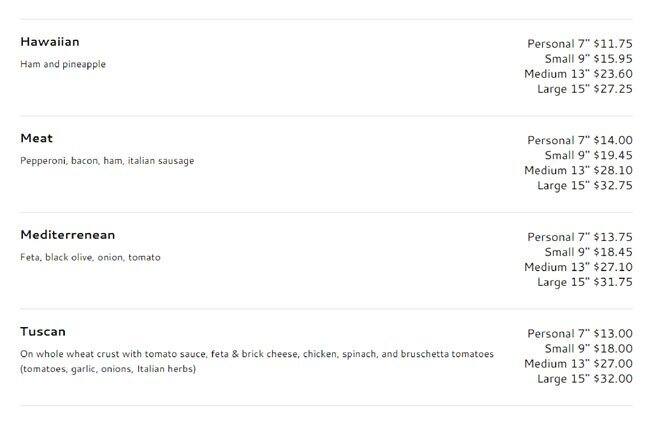Click the Hawaiian pizza heading

pyautogui.click(x=50, y=42)
